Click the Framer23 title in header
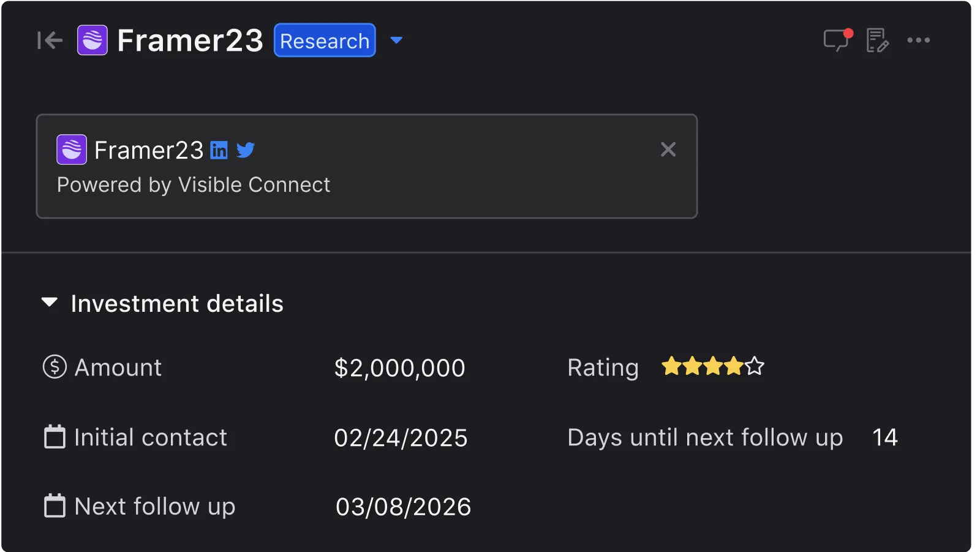 click(x=190, y=40)
